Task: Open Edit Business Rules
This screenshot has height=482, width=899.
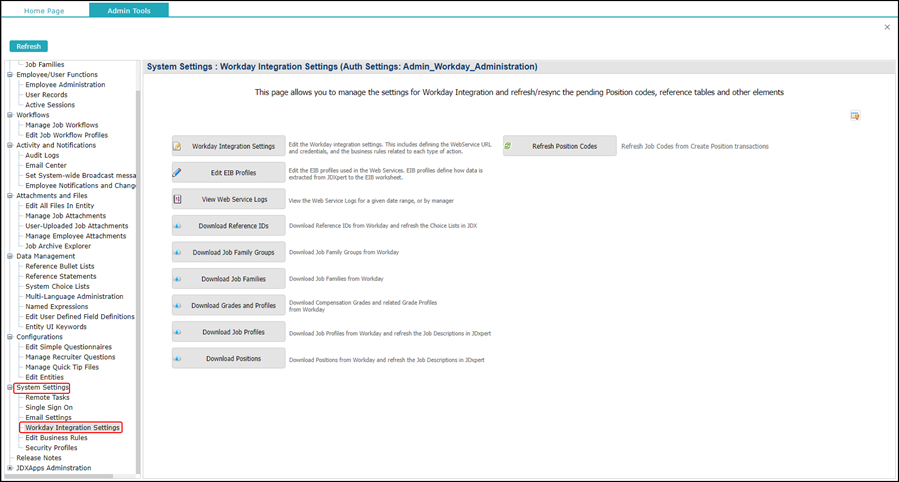Action: (x=56, y=438)
